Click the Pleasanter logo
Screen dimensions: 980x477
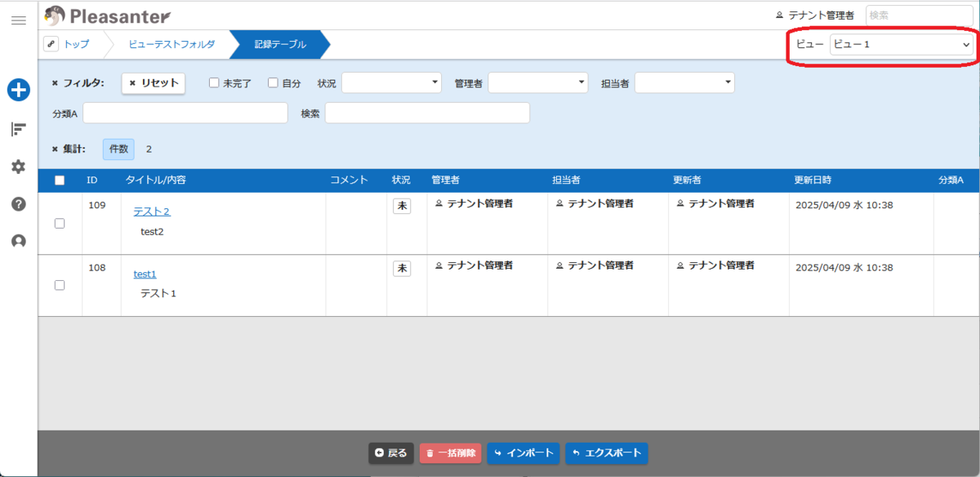(x=109, y=15)
